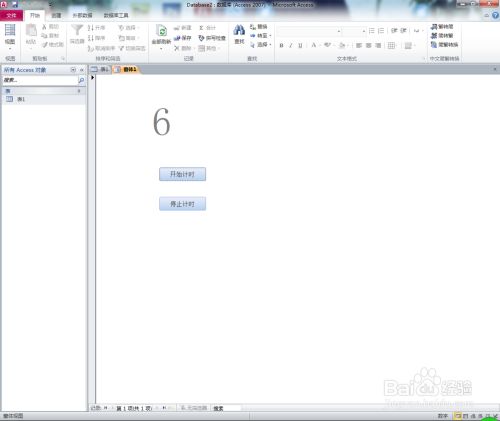Click Traditional to Simplified (繁转简) icon

click(x=434, y=27)
